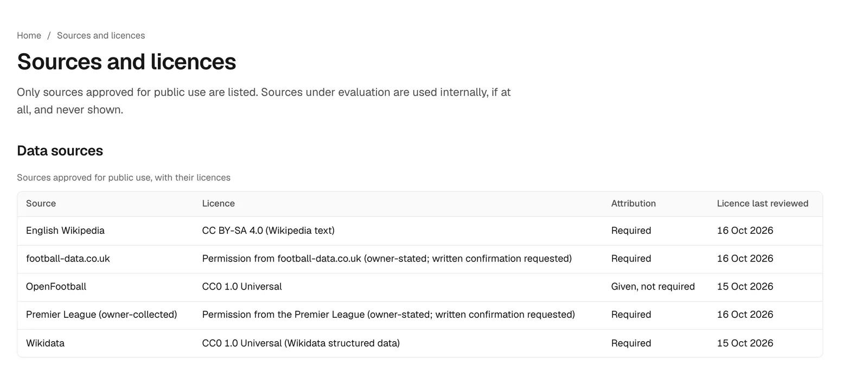The height and width of the screenshot is (378, 868).
Task: Select the "football-data.co.uk" source cell
Action: [68, 259]
